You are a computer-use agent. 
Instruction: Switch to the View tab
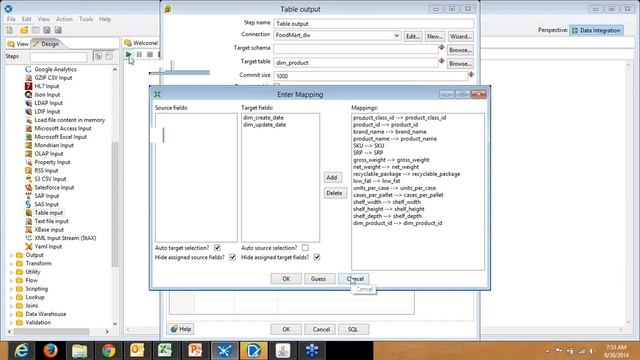[x=18, y=44]
